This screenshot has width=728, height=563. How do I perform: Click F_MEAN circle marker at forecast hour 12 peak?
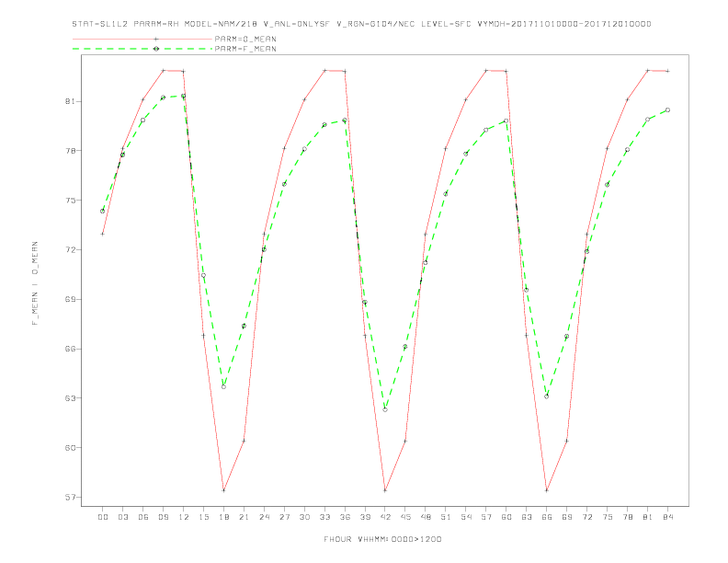(184, 96)
